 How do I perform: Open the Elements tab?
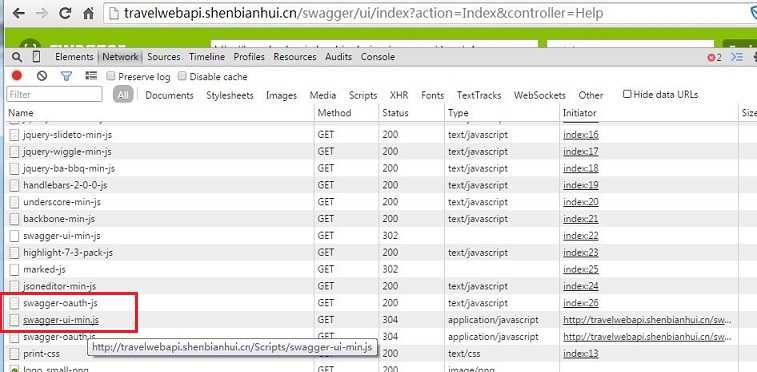[74, 57]
